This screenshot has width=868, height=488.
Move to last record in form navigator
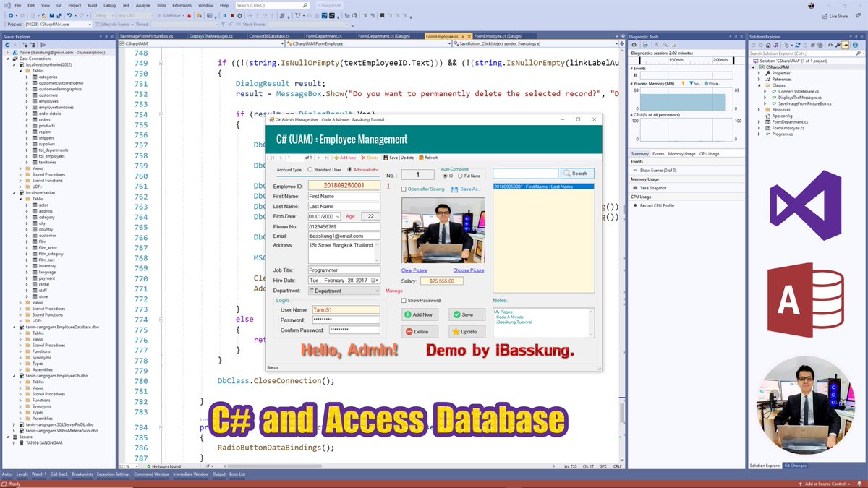(x=326, y=158)
